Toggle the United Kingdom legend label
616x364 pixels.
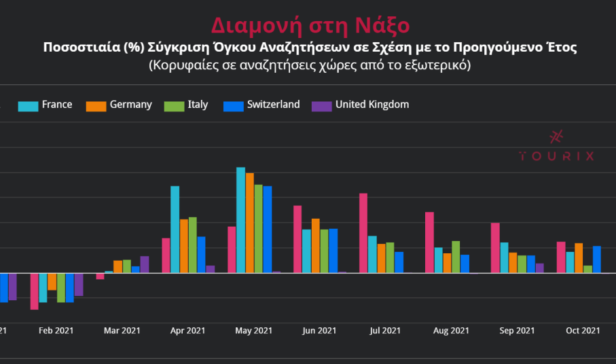tap(372, 105)
